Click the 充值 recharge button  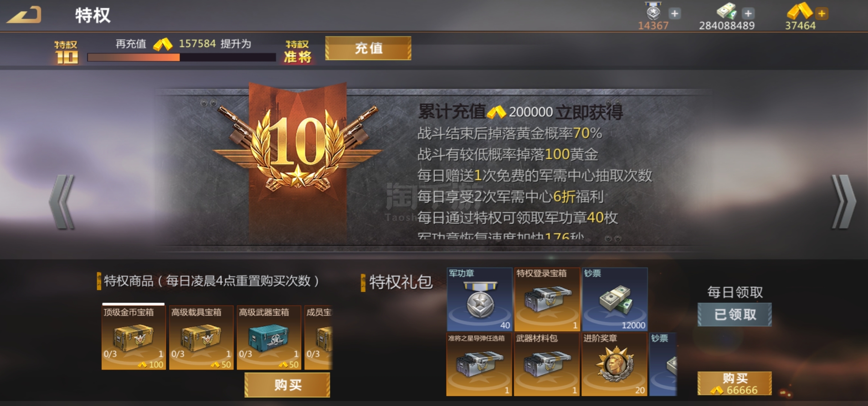coord(368,48)
